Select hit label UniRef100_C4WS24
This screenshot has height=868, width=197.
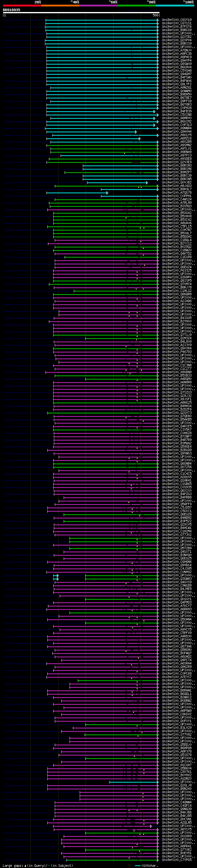177,200
